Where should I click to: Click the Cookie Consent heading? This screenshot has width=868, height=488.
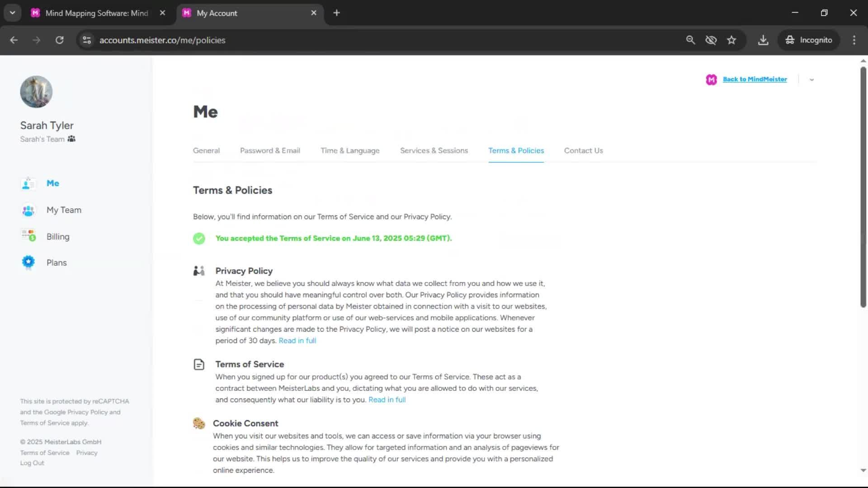[245, 423]
